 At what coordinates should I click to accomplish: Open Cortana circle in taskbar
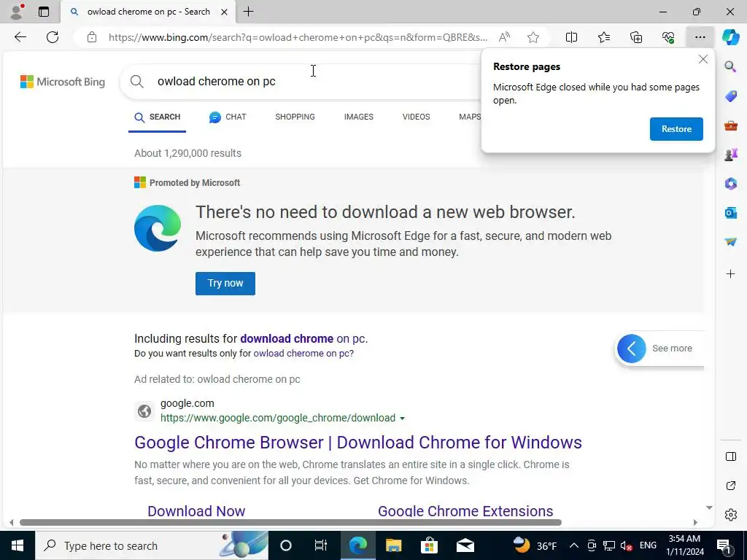[x=285, y=545]
